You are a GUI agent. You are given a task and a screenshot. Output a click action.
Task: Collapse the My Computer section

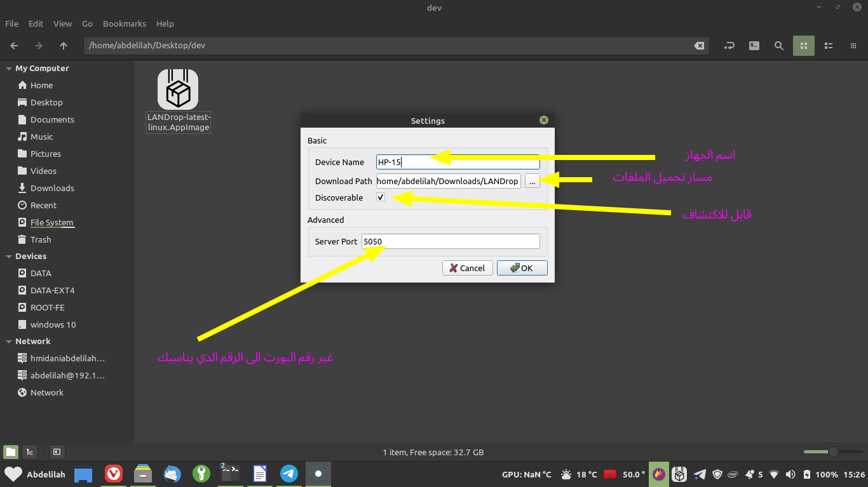tap(9, 69)
